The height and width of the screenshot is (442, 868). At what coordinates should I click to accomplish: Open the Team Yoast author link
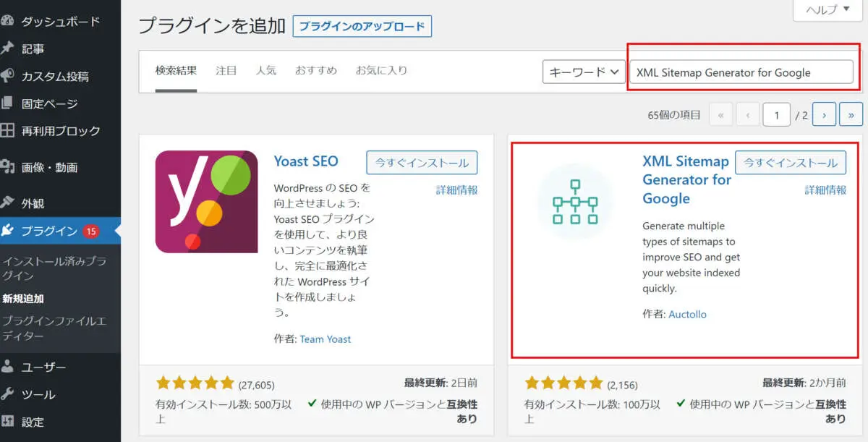coord(325,339)
